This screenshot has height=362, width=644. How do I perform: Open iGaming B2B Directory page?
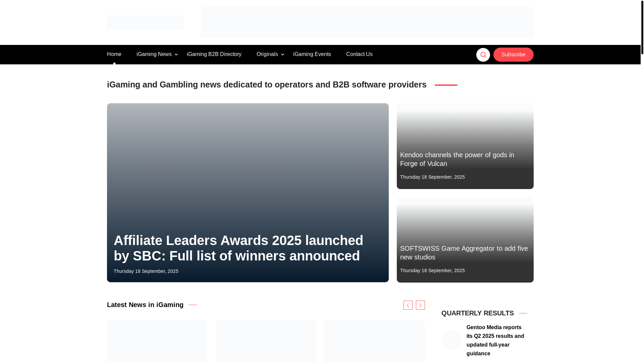[x=214, y=54]
